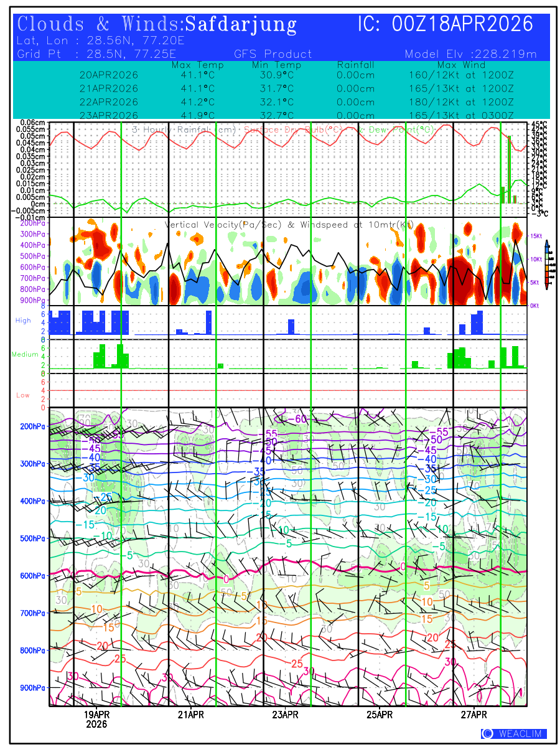Click the 25APR date axis label
560x747 pixels.
pos(379,714)
